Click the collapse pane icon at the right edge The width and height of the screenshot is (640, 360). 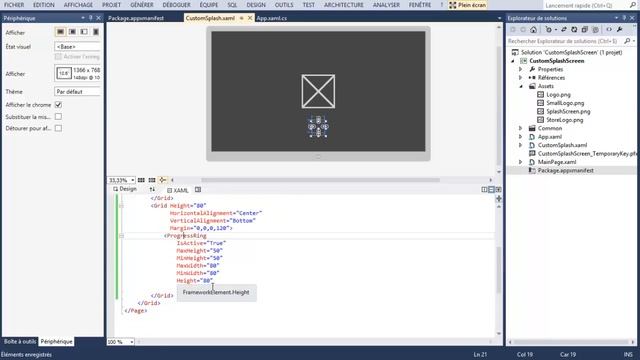click(x=498, y=189)
